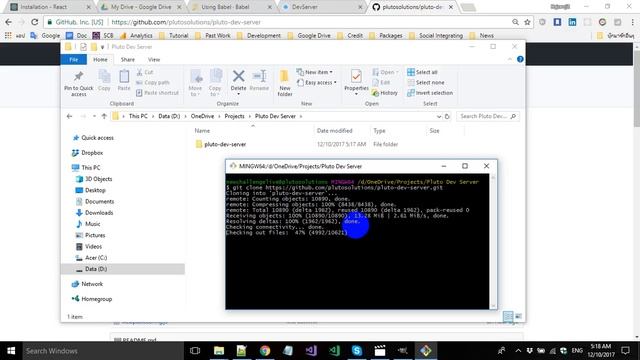The height and width of the screenshot is (360, 640).
Task: Switch to the Home ribbon tab
Action: pyautogui.click(x=100, y=60)
